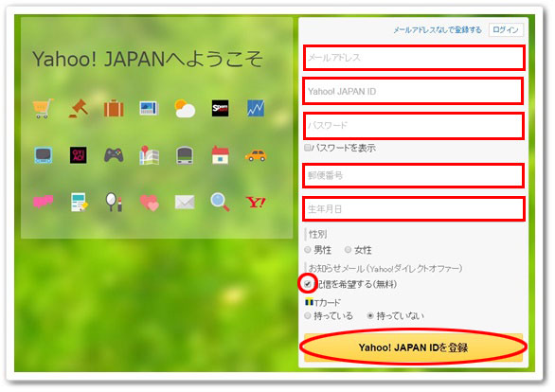The height and width of the screenshot is (392, 555).
Task: Select Tカード 持っていない radio button
Action: (370, 315)
